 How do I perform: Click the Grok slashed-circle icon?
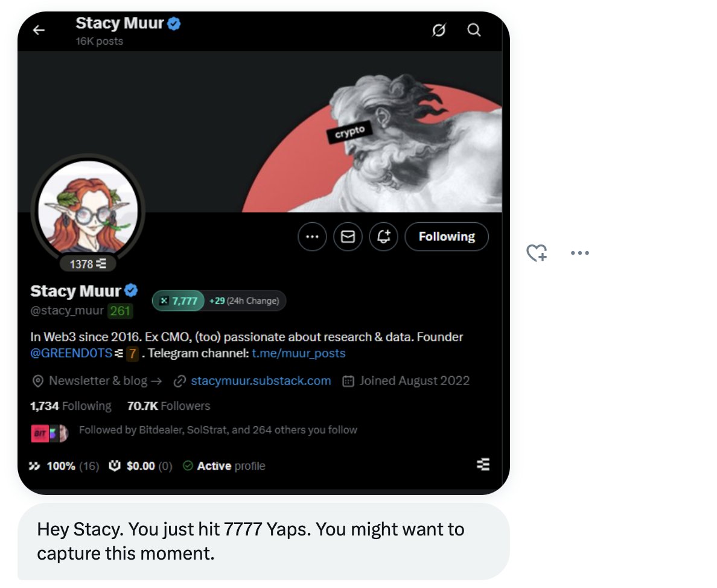pos(440,30)
